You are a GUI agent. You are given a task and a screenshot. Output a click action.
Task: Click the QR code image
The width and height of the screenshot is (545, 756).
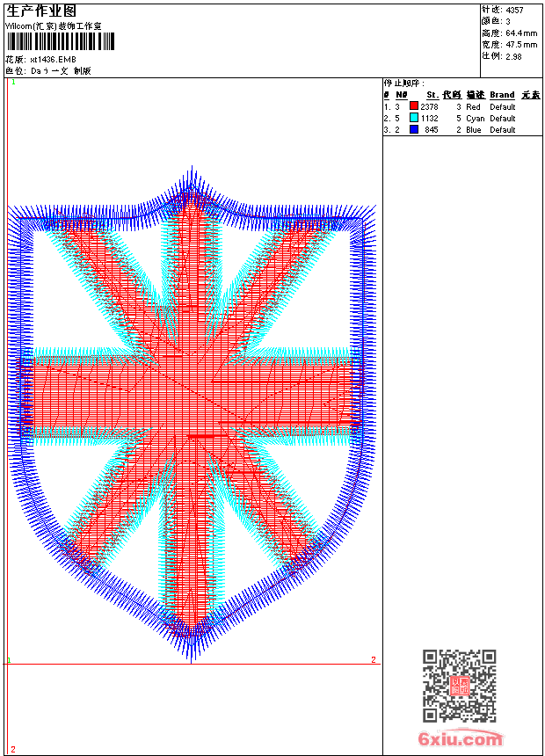click(459, 685)
